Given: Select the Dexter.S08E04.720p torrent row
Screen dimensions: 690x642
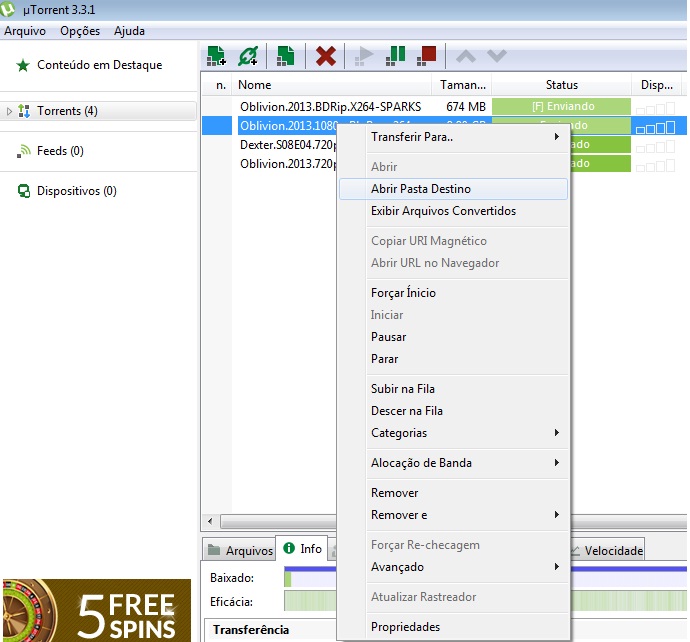Looking at the screenshot, I should click(288, 145).
